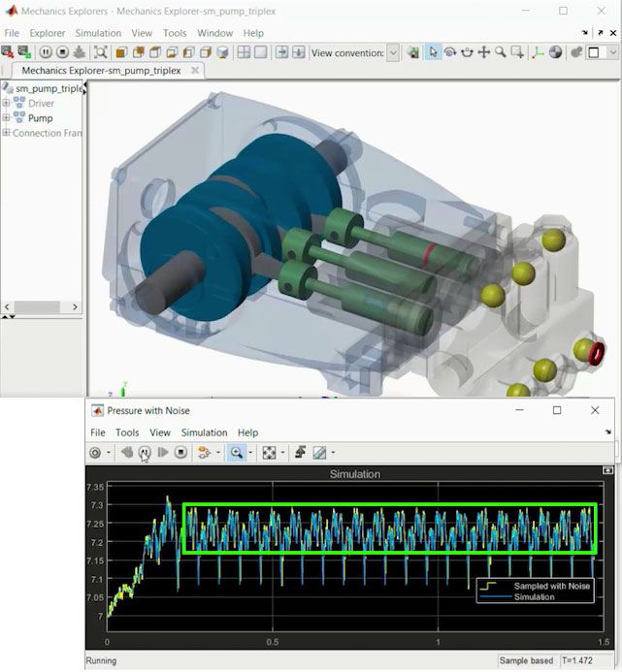Click the fit-to-view icon in Mechanics Explorer

101,52
